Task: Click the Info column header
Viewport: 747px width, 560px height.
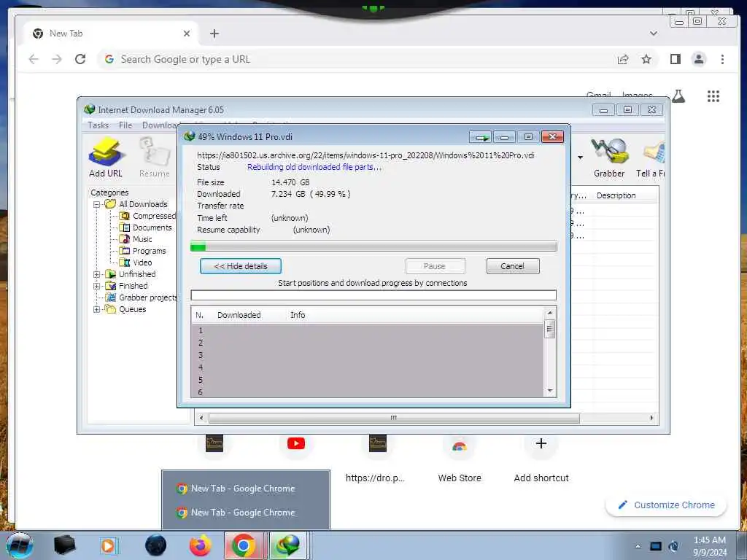Action: tap(298, 315)
